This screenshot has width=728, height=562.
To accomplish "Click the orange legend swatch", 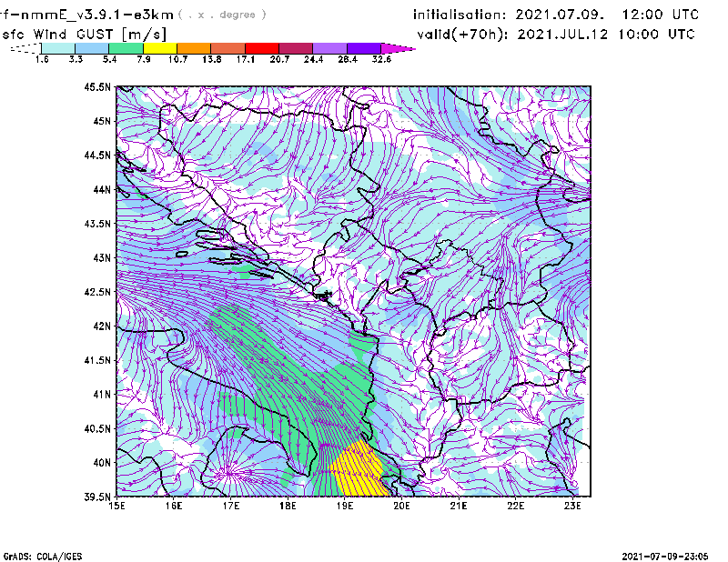I will tap(194, 48).
